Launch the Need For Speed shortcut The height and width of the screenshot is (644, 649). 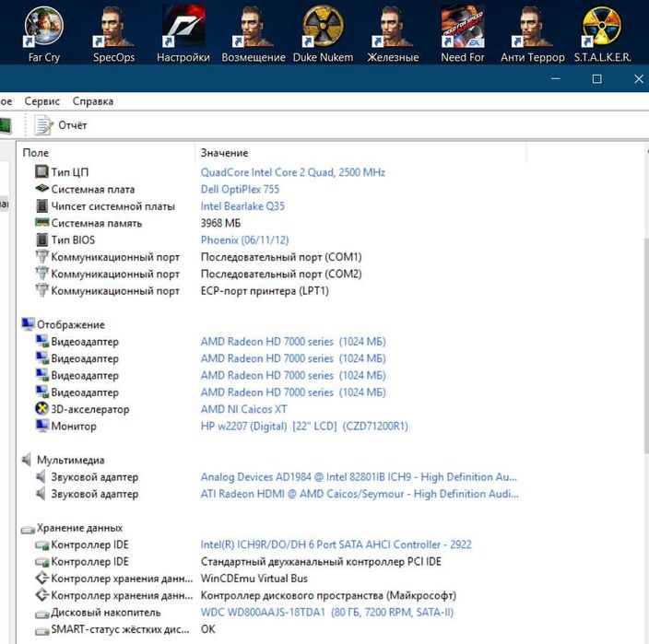coord(463,34)
